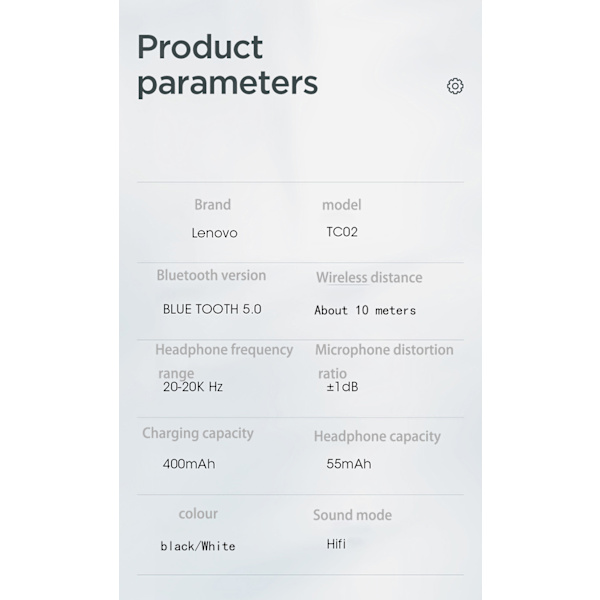
Task: Click the About 10 meters value
Action: pos(365,310)
